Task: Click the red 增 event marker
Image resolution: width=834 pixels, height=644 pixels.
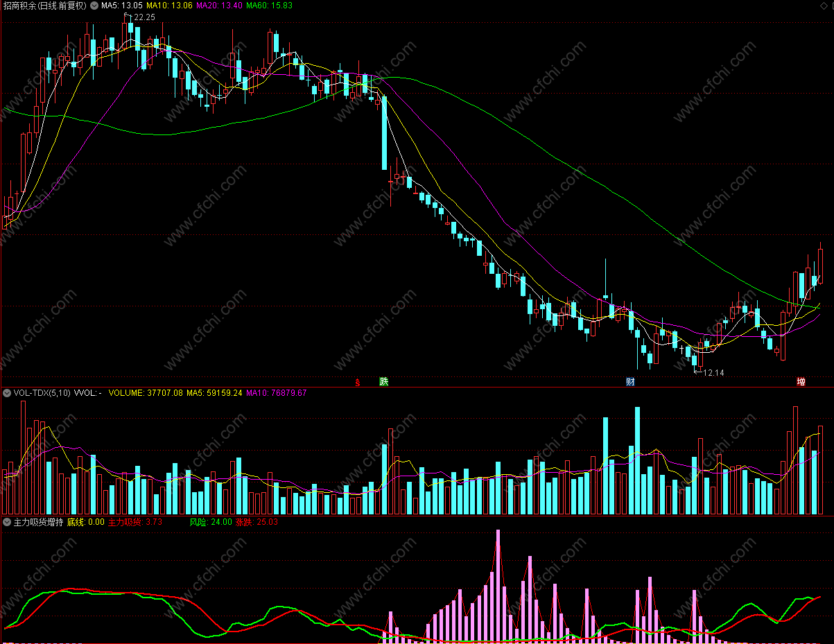Action: (x=801, y=382)
